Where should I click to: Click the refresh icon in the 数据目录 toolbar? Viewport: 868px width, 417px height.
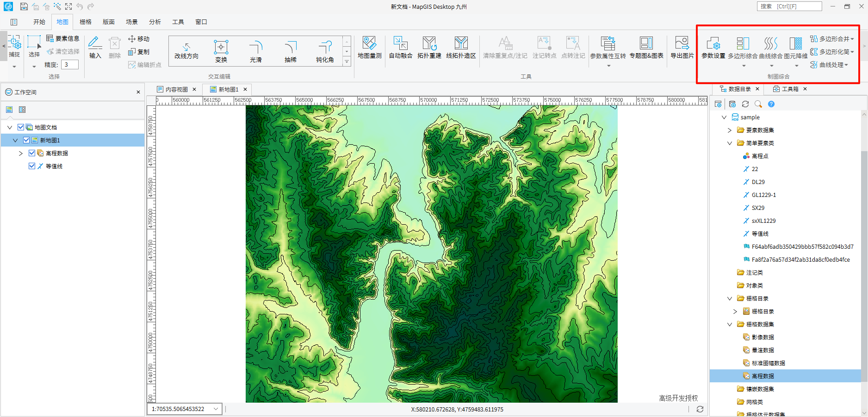(745, 104)
